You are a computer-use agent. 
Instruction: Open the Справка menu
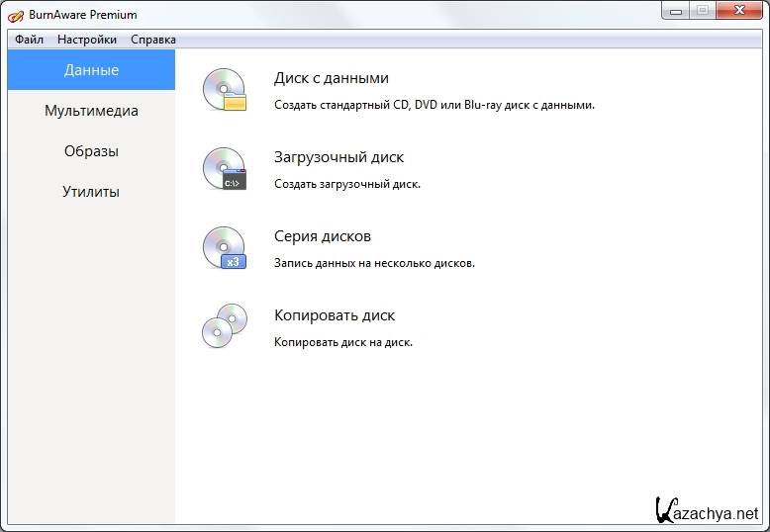[x=153, y=40]
